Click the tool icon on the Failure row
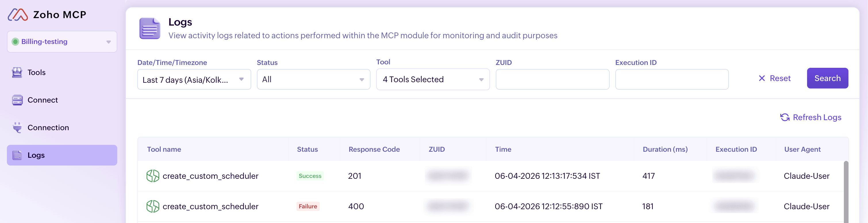Viewport: 868px width, 223px height. (153, 206)
